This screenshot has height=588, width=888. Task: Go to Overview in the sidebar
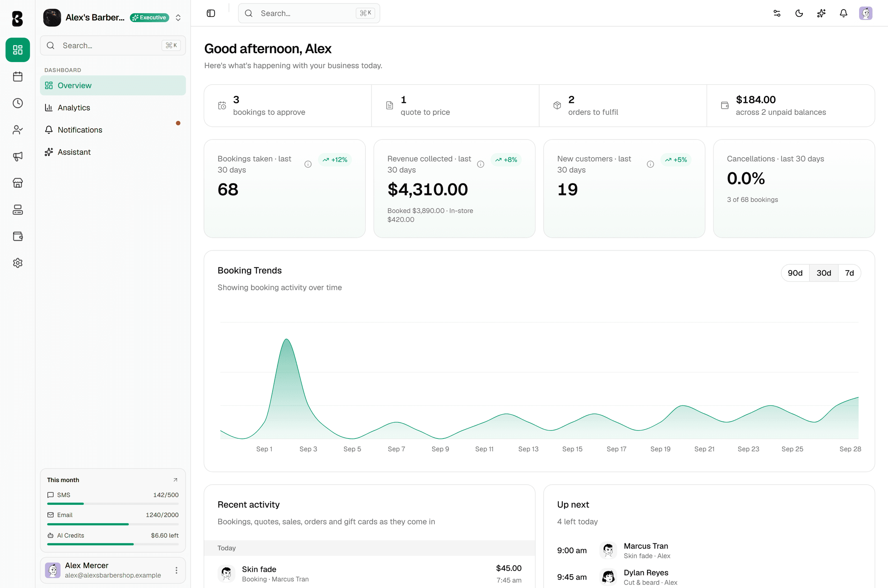click(x=113, y=86)
